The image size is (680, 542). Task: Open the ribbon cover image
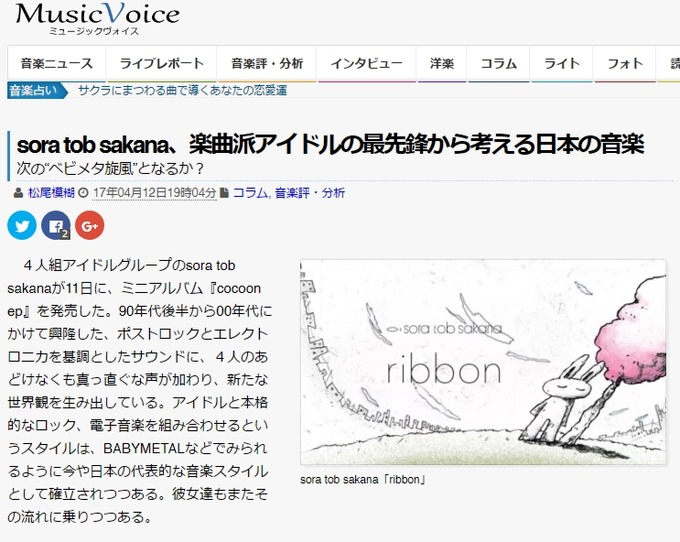(x=483, y=362)
